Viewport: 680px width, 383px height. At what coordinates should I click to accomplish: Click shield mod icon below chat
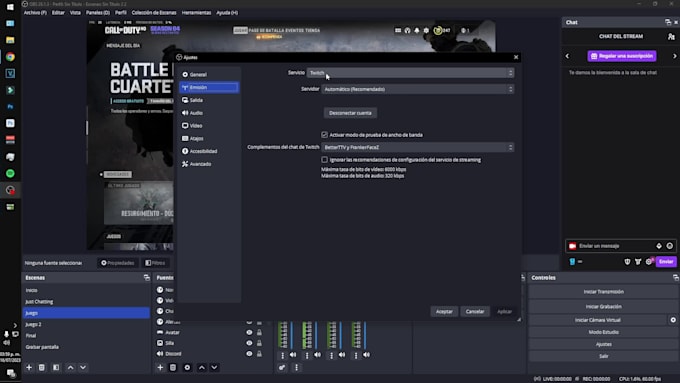(627, 262)
